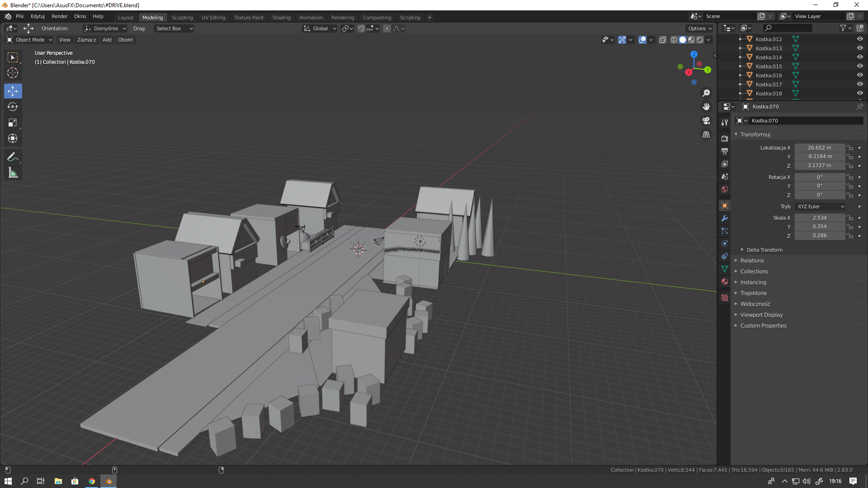
Task: Open Output properties tab
Action: point(725,151)
